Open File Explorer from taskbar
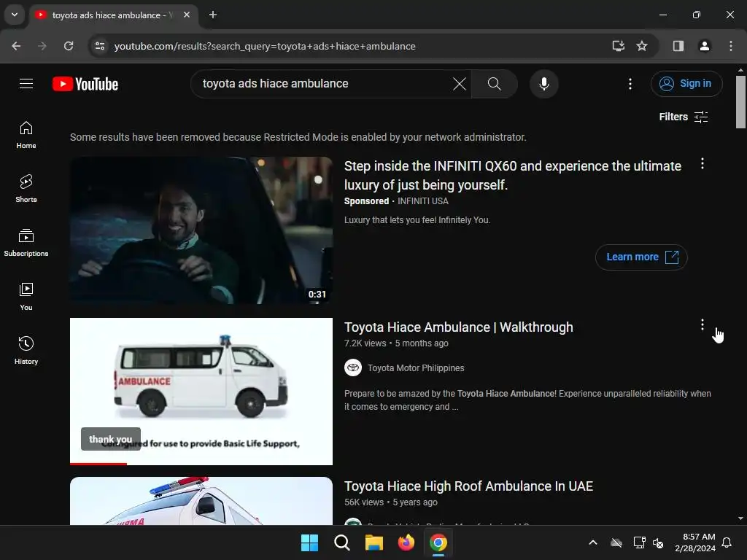Viewport: 747px width, 560px height. pos(374,542)
